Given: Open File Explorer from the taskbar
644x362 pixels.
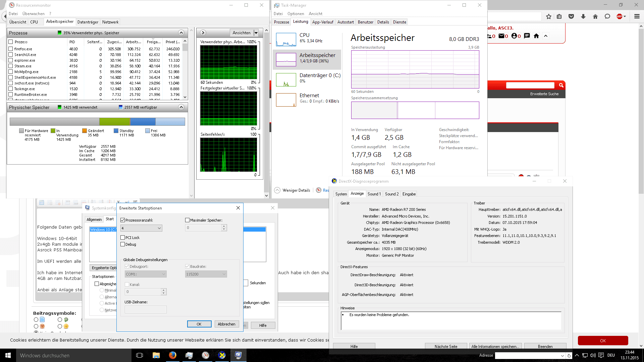Looking at the screenshot, I should (156, 355).
